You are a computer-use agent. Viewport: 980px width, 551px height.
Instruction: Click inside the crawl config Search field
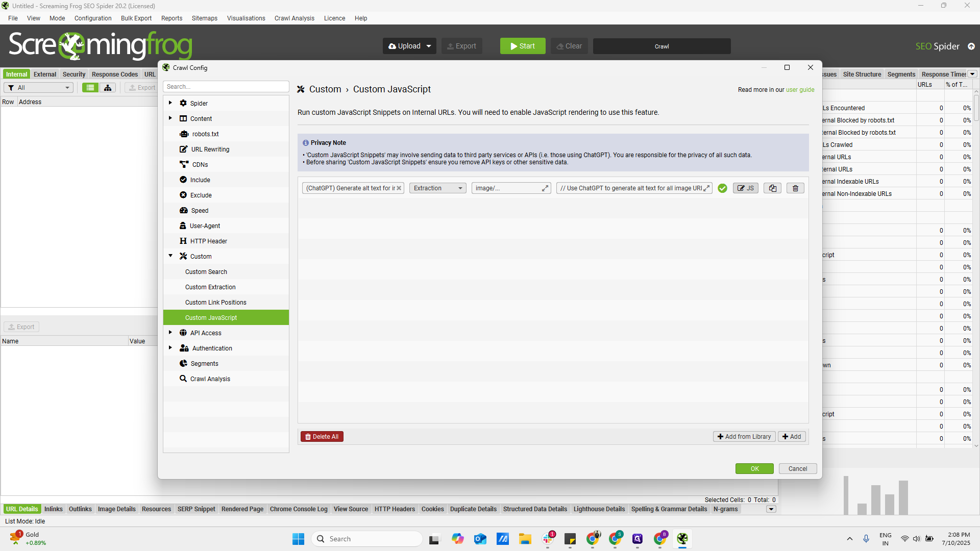point(226,86)
